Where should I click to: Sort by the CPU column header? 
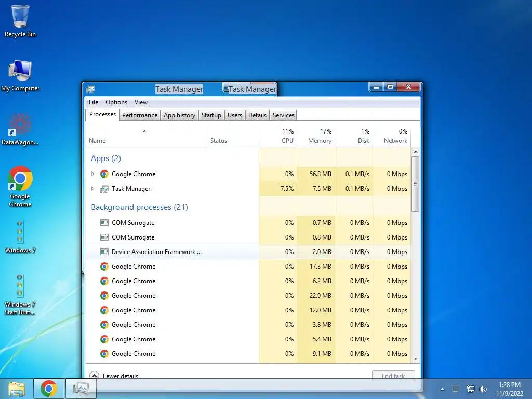[x=278, y=137]
